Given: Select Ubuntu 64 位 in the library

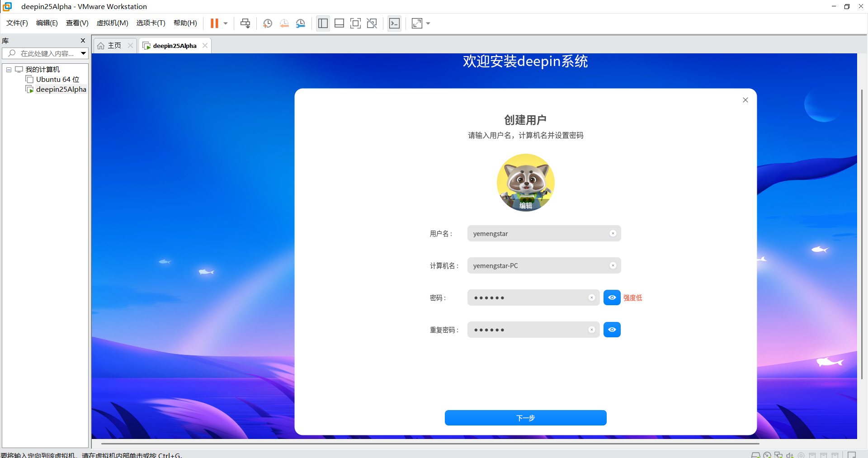Looking at the screenshot, I should click(x=57, y=80).
